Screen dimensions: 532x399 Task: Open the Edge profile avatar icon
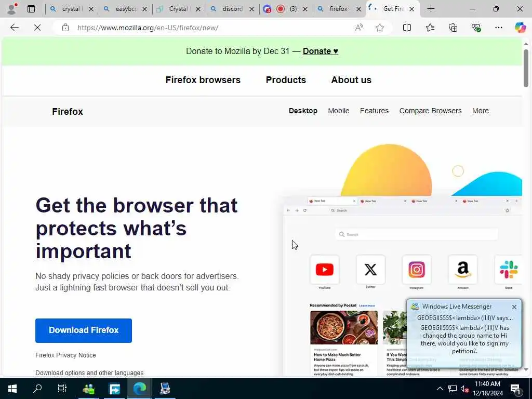pyautogui.click(x=12, y=9)
